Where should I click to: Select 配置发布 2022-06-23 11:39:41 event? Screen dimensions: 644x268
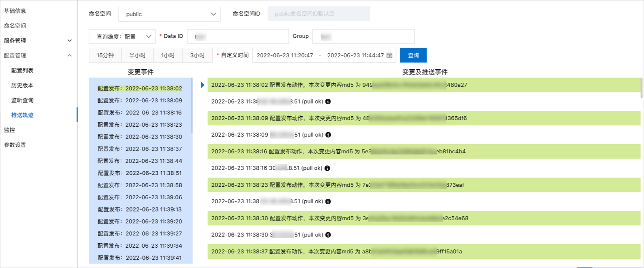tap(140, 258)
